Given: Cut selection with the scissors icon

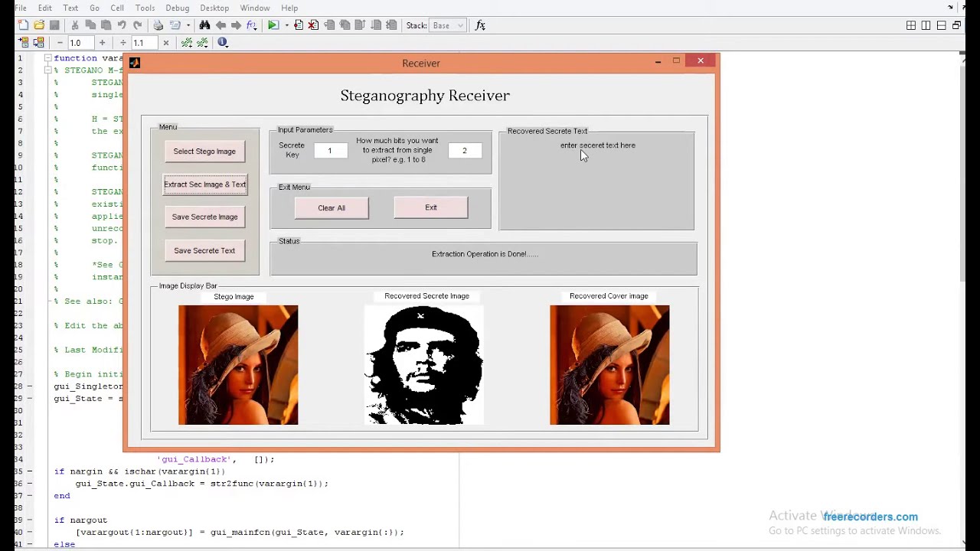Looking at the screenshot, I should (75, 25).
